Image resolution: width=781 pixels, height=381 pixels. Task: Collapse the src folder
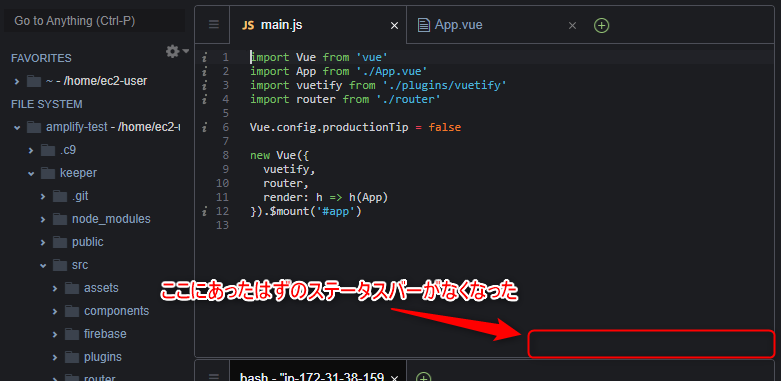[43, 265]
